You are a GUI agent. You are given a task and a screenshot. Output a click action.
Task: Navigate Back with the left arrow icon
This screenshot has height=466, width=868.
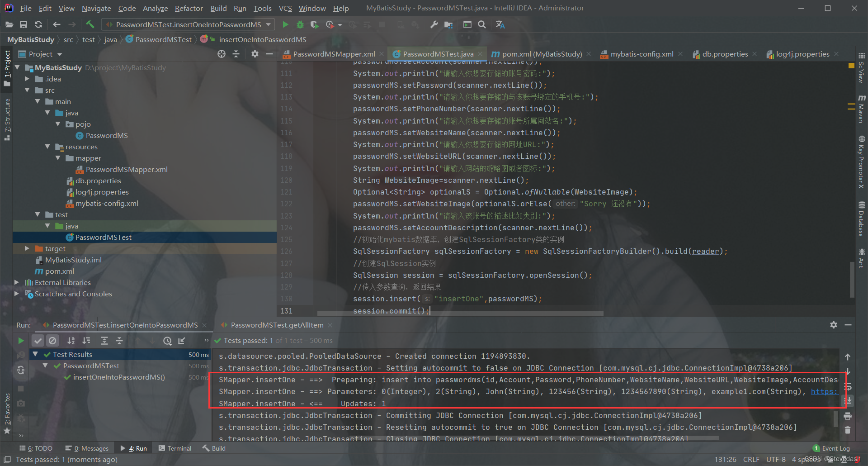[57, 24]
